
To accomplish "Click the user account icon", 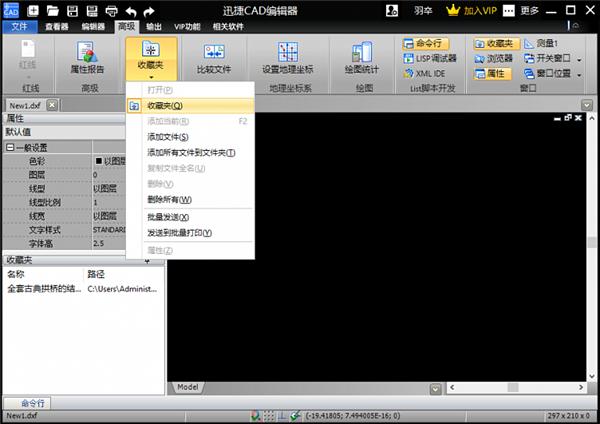I will click(x=392, y=10).
